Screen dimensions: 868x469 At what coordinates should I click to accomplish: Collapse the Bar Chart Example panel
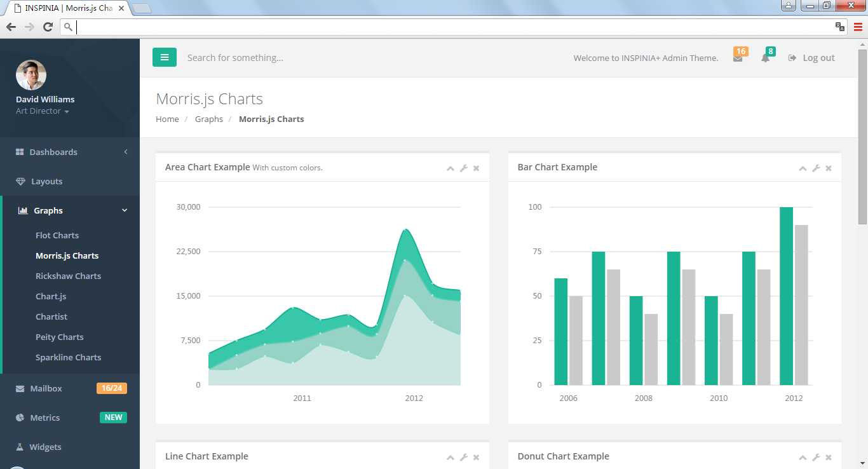803,168
